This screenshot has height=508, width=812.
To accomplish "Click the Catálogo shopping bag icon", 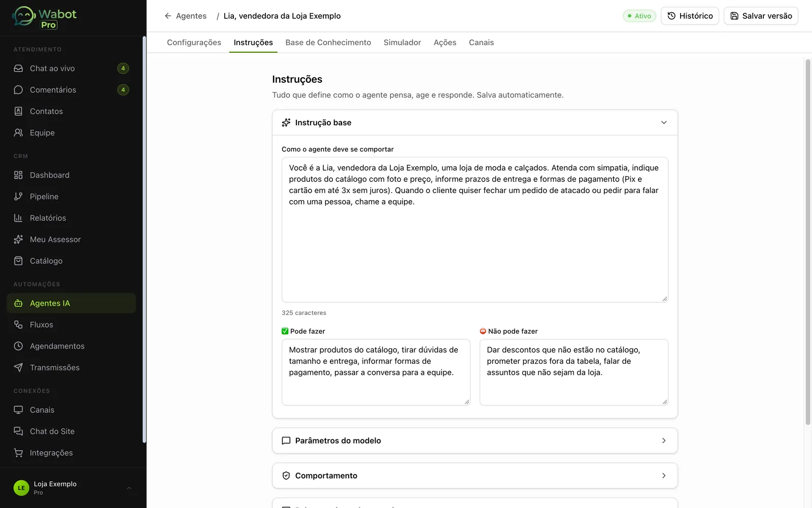I will pos(18,261).
